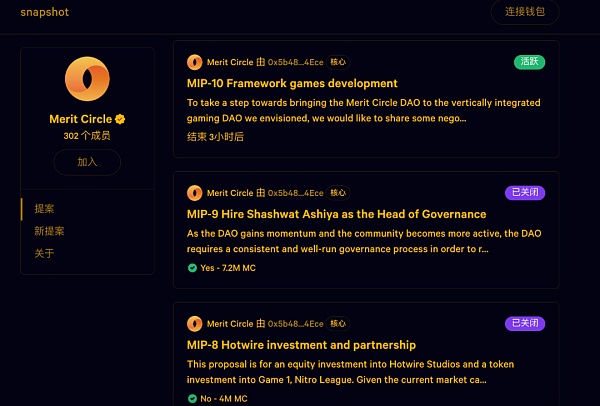600x406 pixels.
Task: Click the author avatar on MIP-8 proposal
Action: pos(194,324)
